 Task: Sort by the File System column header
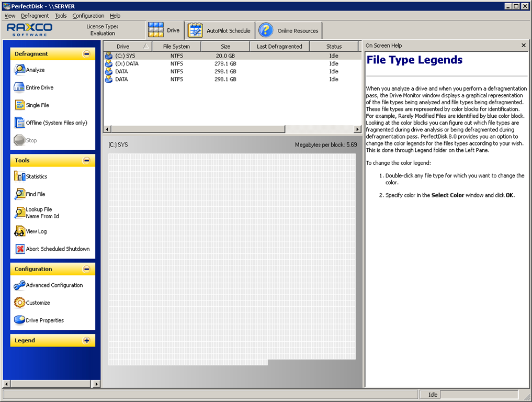(176, 47)
